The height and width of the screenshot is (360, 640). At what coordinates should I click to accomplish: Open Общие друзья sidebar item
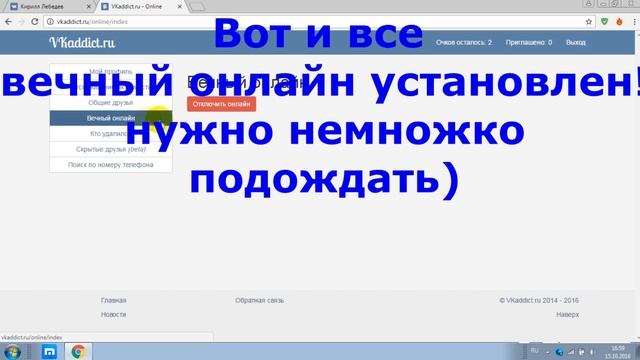[111, 102]
